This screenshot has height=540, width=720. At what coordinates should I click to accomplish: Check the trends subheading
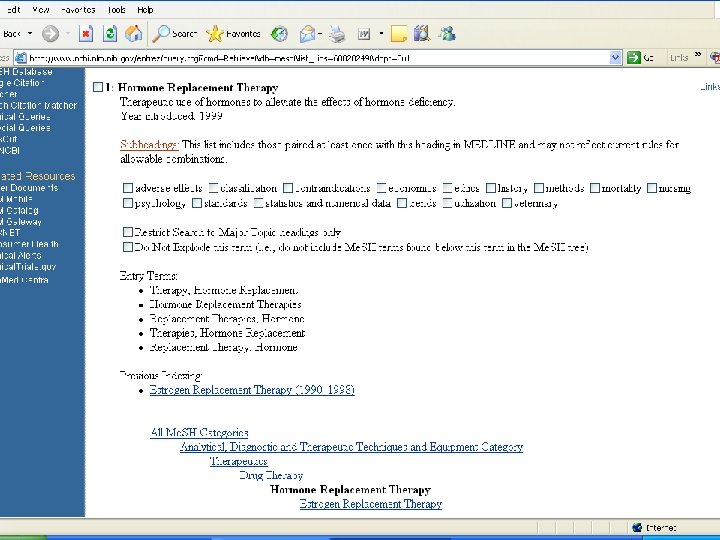[402, 203]
